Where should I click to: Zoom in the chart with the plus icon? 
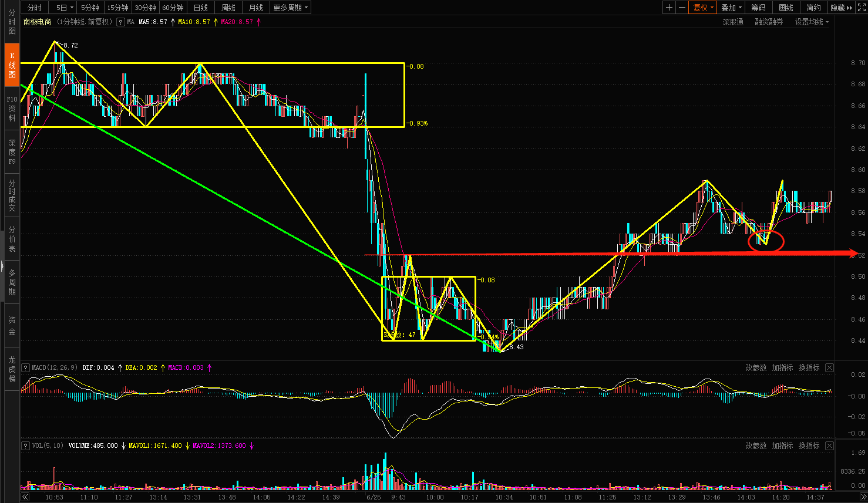pyautogui.click(x=669, y=8)
